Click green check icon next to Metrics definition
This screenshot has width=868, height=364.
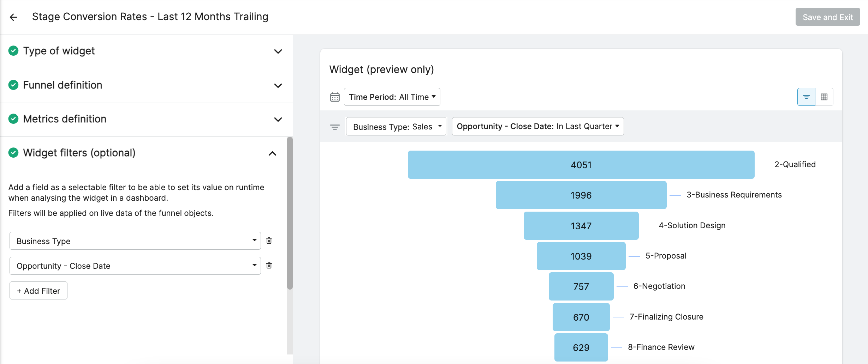(13, 119)
